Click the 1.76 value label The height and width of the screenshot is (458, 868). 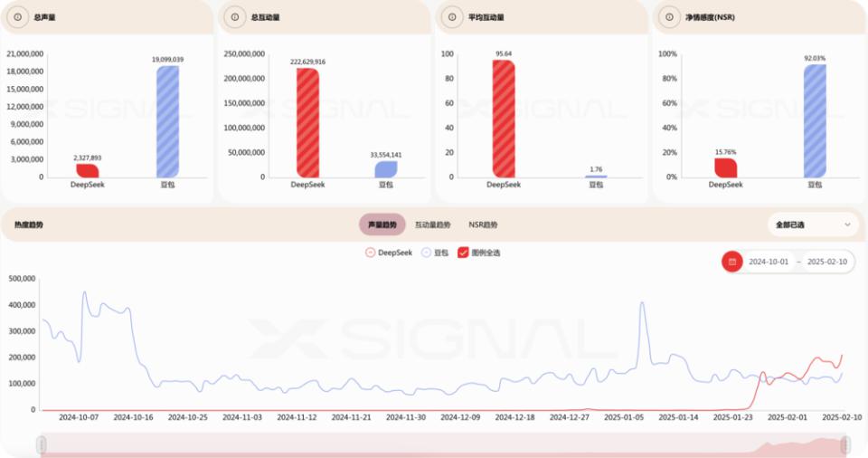click(x=596, y=169)
